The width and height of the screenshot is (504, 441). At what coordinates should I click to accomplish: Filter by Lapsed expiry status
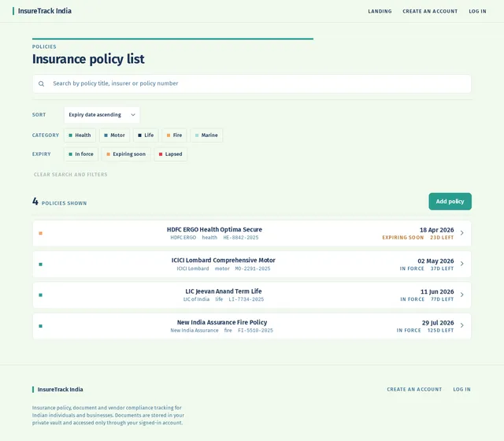(x=170, y=154)
